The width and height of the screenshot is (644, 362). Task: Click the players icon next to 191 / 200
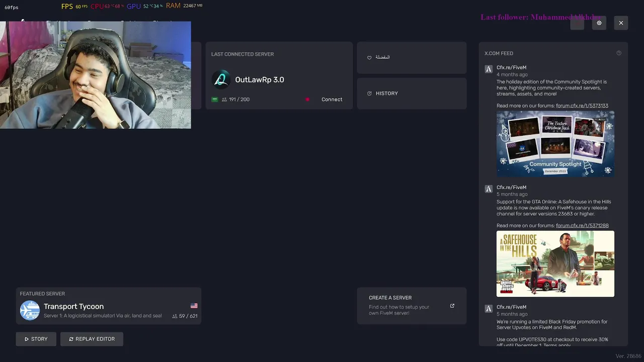pos(224,100)
